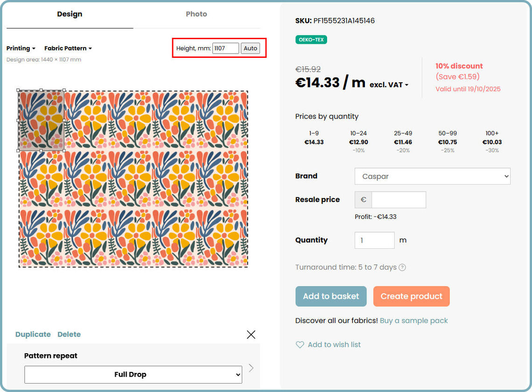
Task: Switch to the Photo tab
Action: coord(196,14)
